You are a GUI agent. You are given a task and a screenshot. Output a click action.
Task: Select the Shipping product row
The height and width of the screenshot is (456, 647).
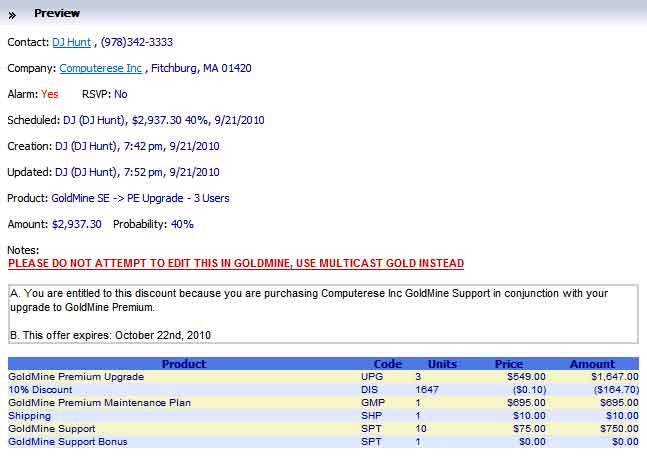click(x=323, y=416)
